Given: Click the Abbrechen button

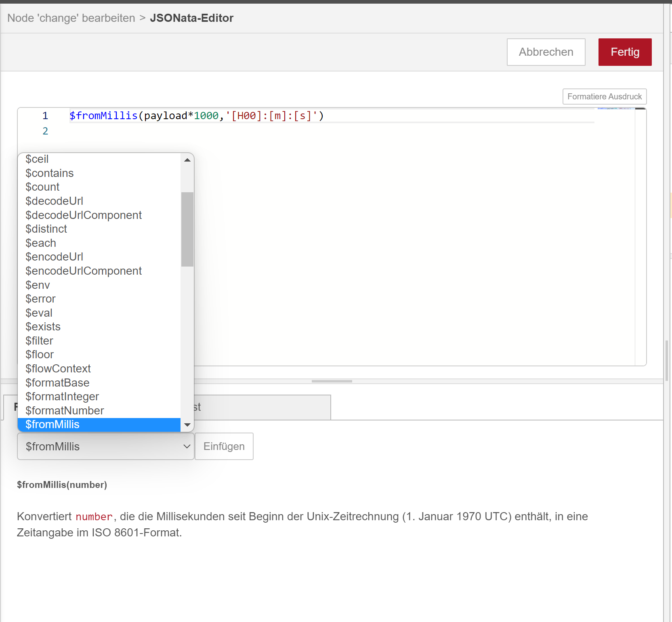Looking at the screenshot, I should pos(546,52).
